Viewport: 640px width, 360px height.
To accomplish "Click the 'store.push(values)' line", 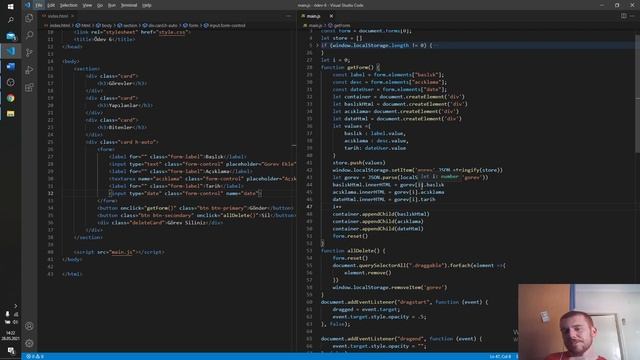I will click(359, 163).
